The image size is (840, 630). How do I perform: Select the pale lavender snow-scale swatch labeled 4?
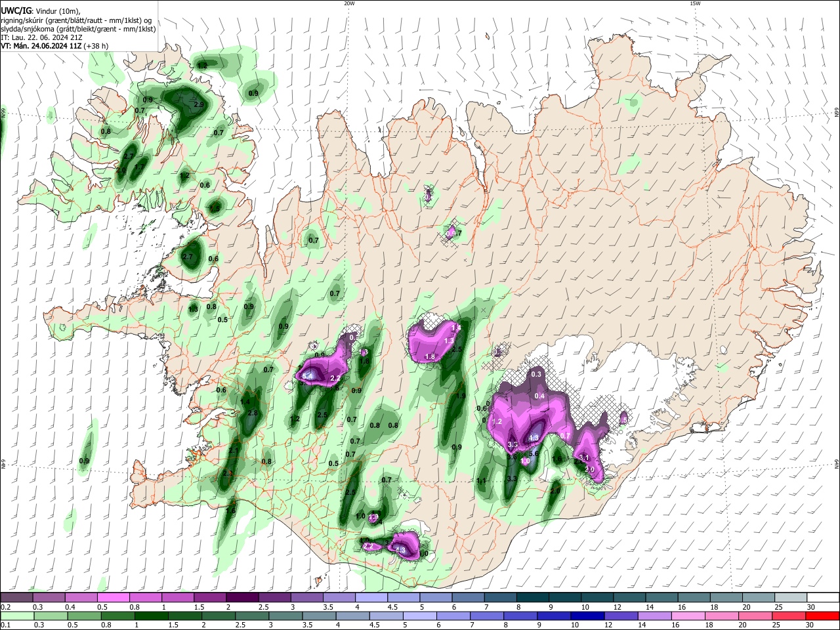[x=370, y=598]
